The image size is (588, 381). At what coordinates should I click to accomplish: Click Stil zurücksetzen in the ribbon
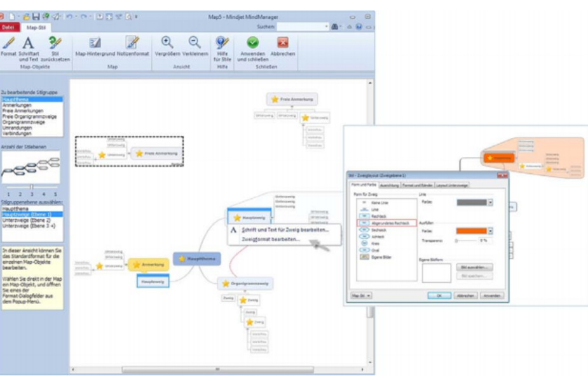55,43
